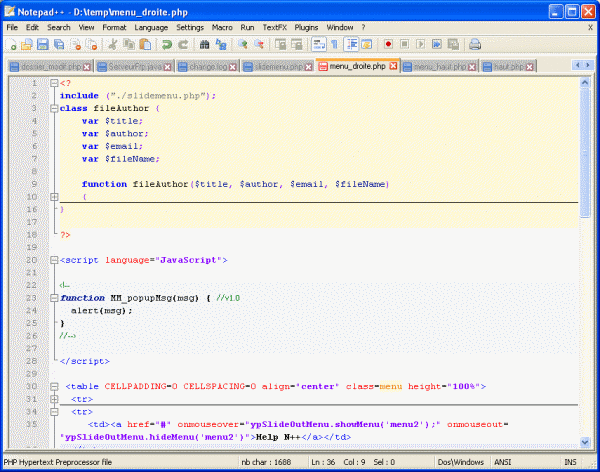Stop macro recording with the square icon
Viewport: 600px width, 472px height.
click(x=404, y=44)
